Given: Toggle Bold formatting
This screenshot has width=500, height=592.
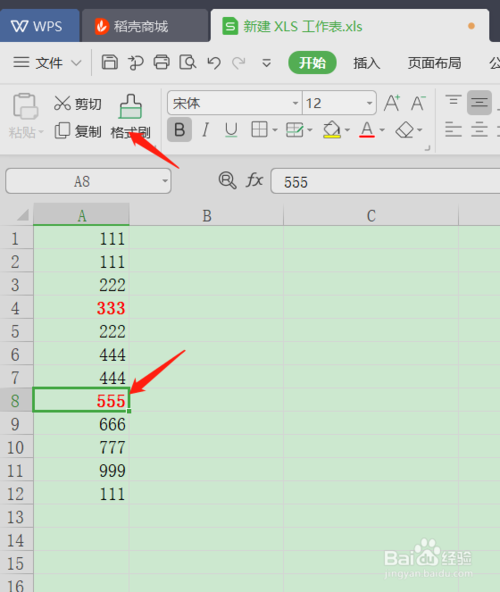Looking at the screenshot, I should [179, 130].
